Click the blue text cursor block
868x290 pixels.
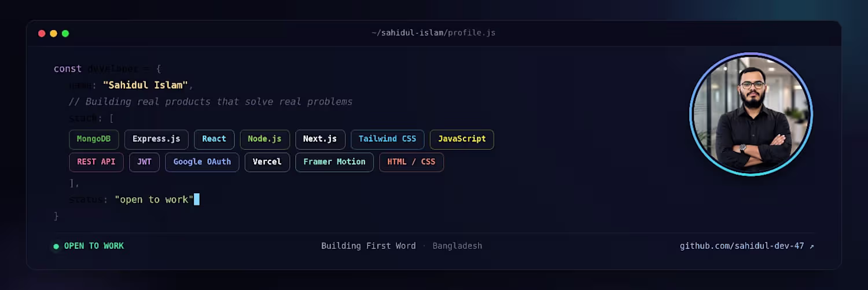(x=197, y=200)
